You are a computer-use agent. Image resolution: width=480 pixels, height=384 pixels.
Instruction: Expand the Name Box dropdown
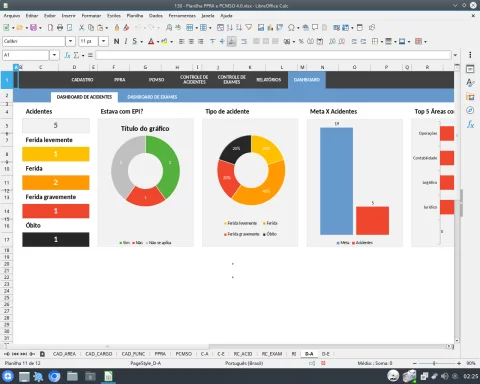54,55
